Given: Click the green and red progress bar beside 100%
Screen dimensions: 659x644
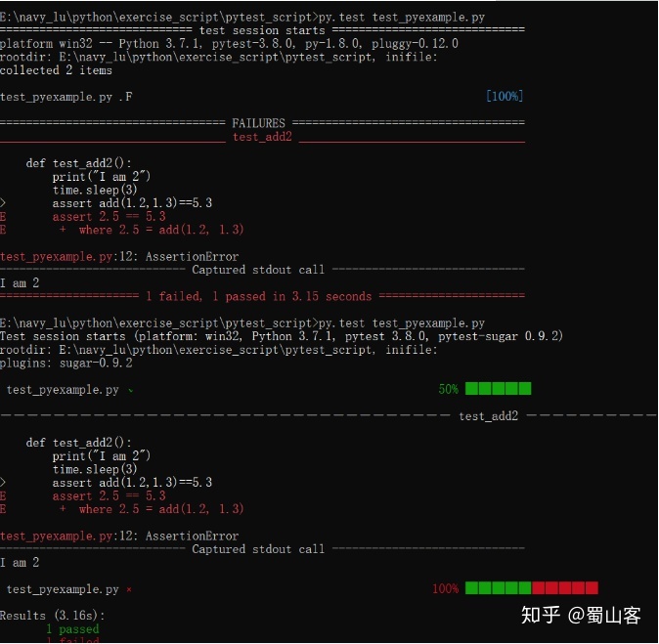Looking at the screenshot, I should (532, 588).
